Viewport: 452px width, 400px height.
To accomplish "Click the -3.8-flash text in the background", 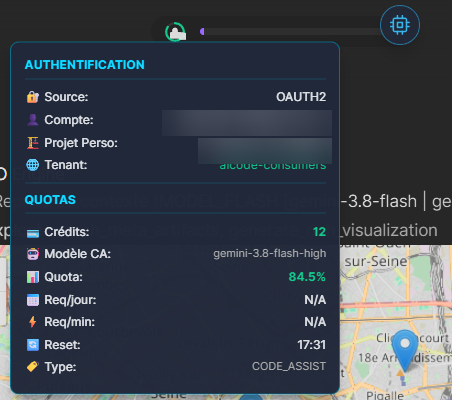I will (x=378, y=201).
